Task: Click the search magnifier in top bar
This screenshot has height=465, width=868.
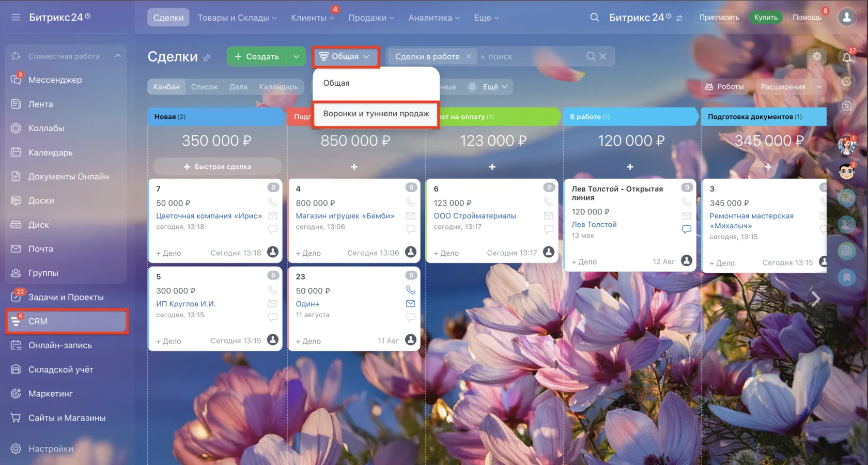Action: point(595,17)
